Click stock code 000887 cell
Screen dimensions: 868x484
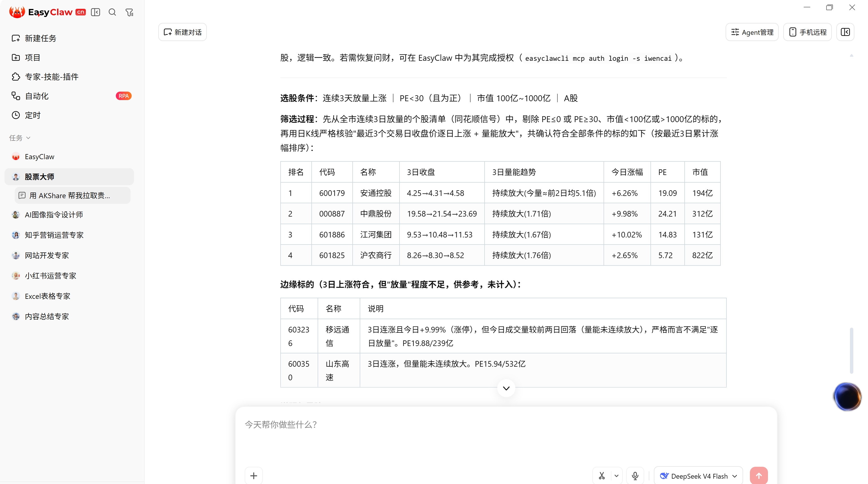point(332,214)
